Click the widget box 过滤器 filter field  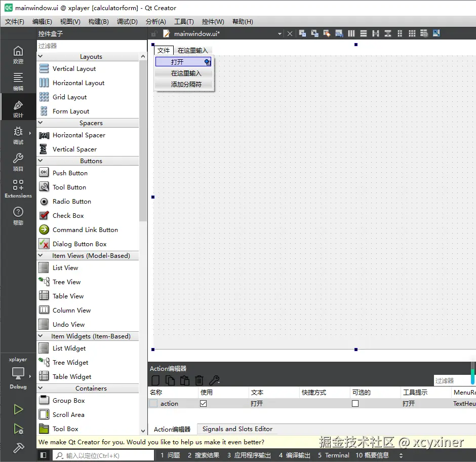coord(92,46)
